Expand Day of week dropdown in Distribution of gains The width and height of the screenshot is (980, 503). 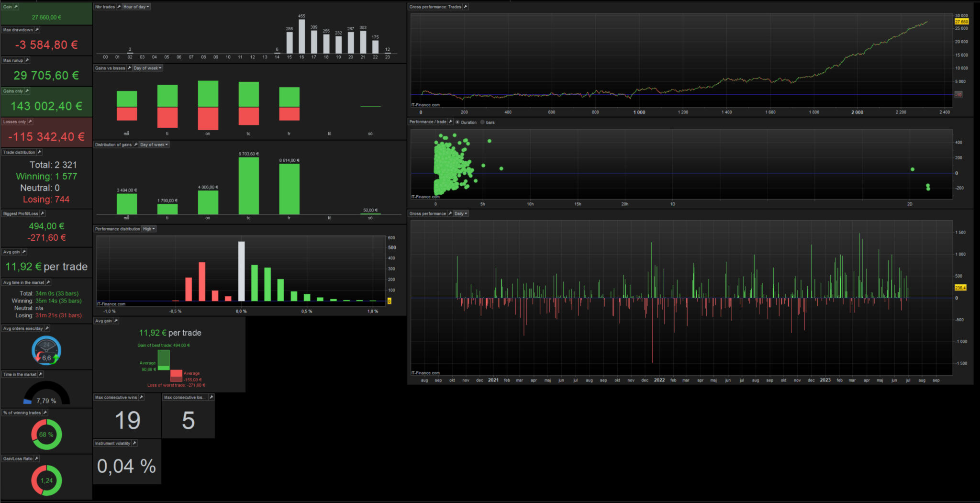pos(154,145)
